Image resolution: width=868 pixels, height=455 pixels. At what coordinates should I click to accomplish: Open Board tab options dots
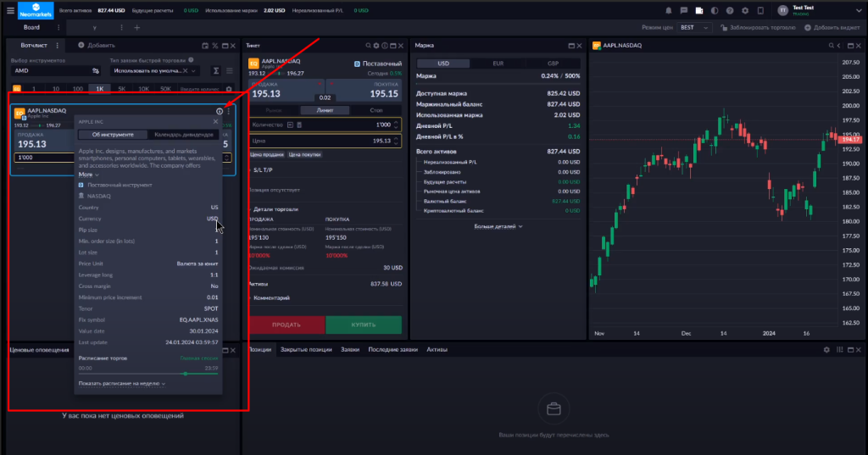point(58,28)
